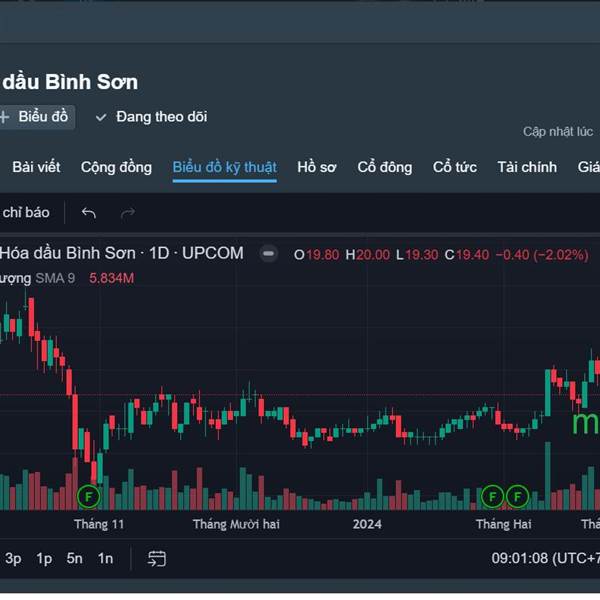Click the 2024 time axis label
600x600 pixels.
pos(367,524)
